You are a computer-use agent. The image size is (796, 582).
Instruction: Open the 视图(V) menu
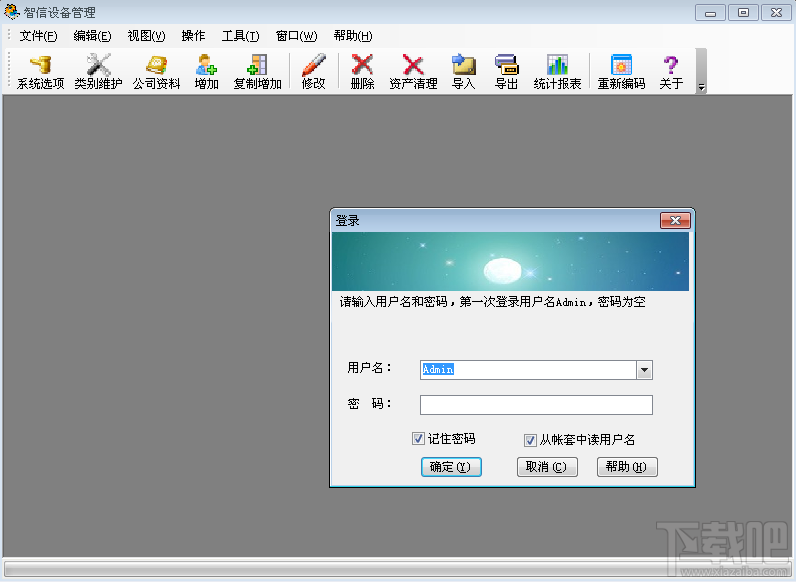click(x=146, y=36)
